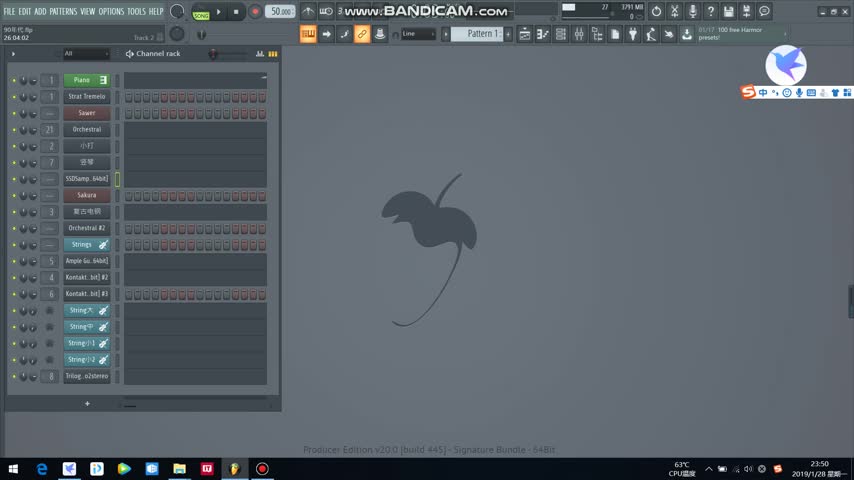Open the mixer view icon
Screen dimensions: 854x480
[x=579, y=34]
